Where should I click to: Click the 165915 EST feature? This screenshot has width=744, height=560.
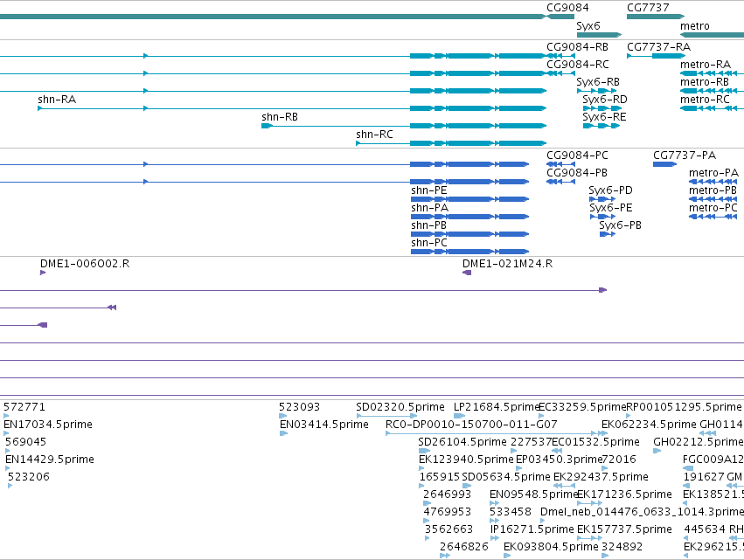pos(421,486)
